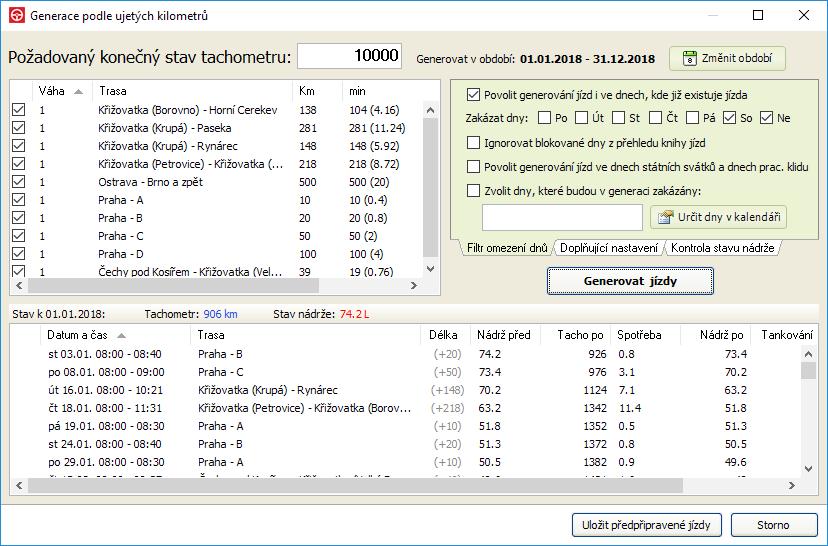This screenshot has width=828, height=546.
Task: Click the forbidden days text field
Action: point(562,218)
